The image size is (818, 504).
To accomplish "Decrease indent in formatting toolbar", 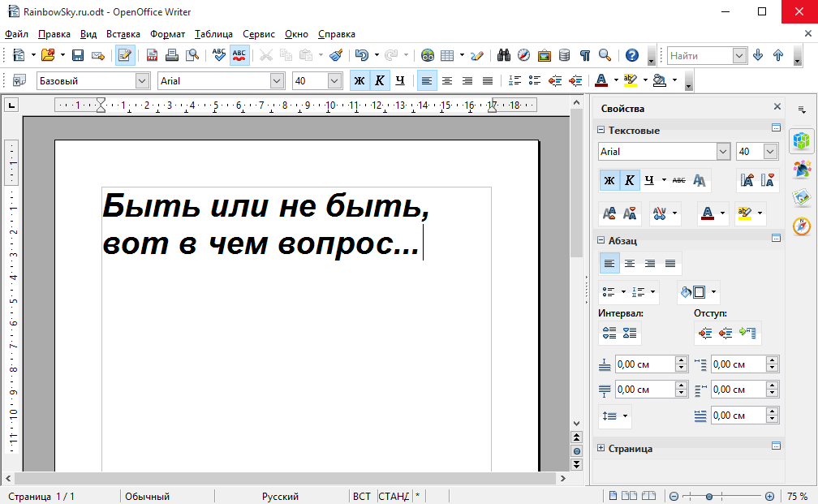I will tap(555, 80).
